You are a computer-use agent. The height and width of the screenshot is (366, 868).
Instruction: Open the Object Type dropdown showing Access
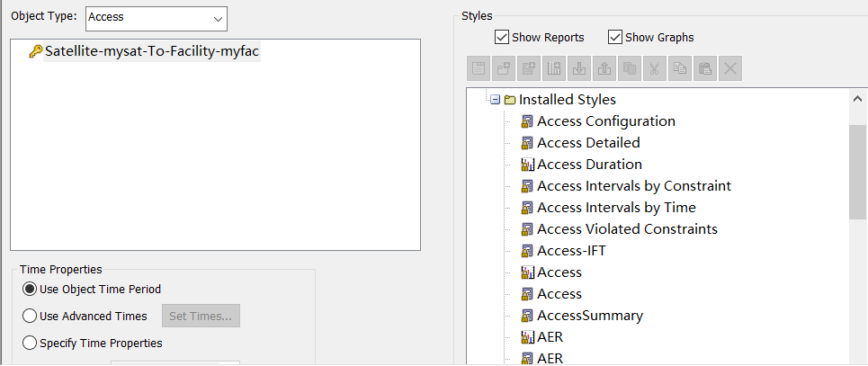click(x=157, y=18)
